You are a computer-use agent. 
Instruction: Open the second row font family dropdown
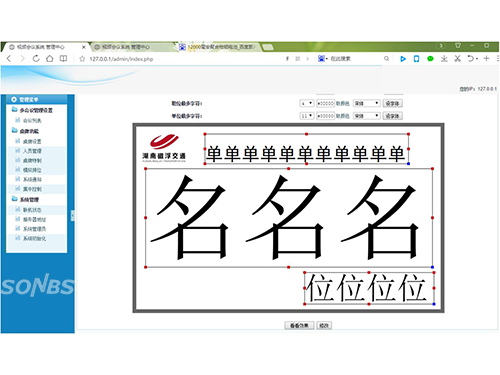pos(366,116)
